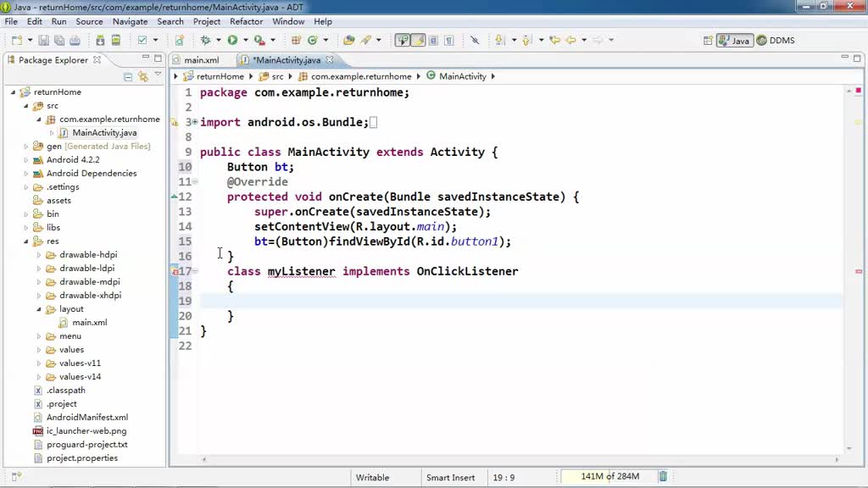The width and height of the screenshot is (868, 488).
Task: Unfold the import block on line 3
Action: point(195,122)
